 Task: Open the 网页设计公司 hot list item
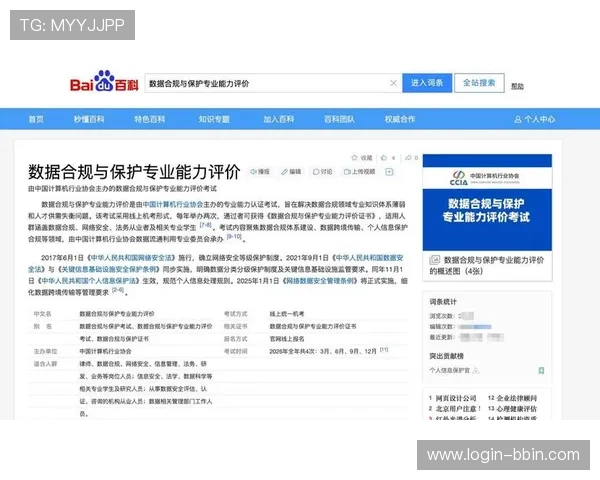click(x=456, y=398)
